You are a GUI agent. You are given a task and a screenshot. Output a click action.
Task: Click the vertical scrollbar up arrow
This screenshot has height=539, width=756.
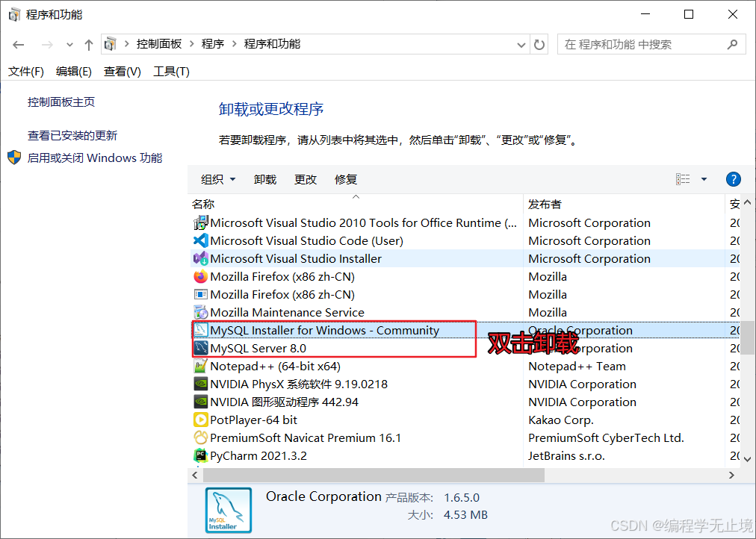click(x=747, y=202)
